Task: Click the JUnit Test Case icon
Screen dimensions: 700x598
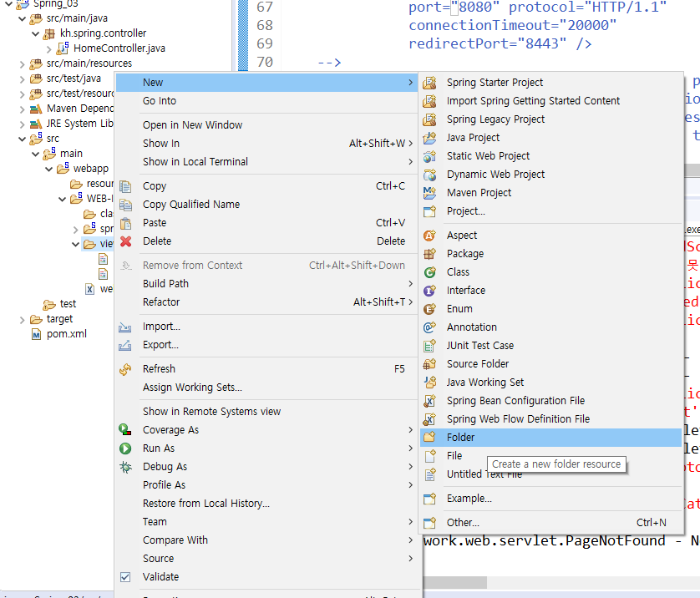Action: pos(429,346)
